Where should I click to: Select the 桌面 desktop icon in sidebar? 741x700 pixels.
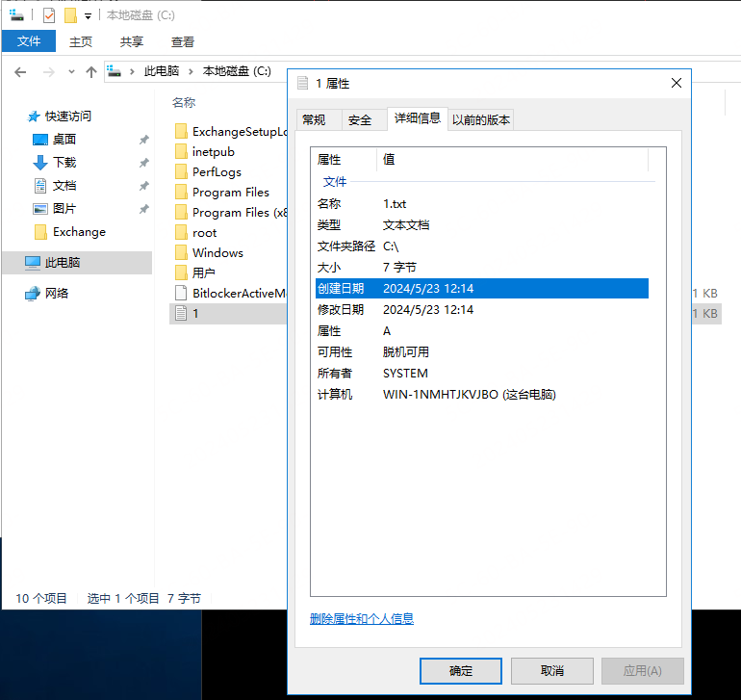point(40,140)
